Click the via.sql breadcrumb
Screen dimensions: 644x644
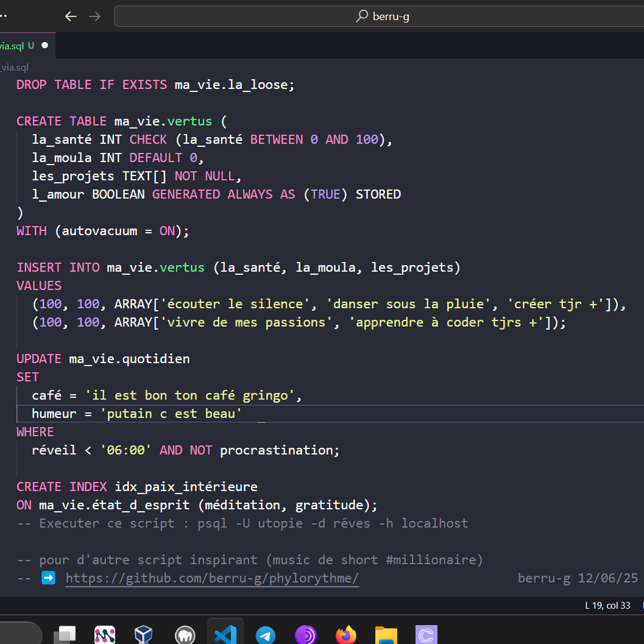pyautogui.click(x=15, y=68)
